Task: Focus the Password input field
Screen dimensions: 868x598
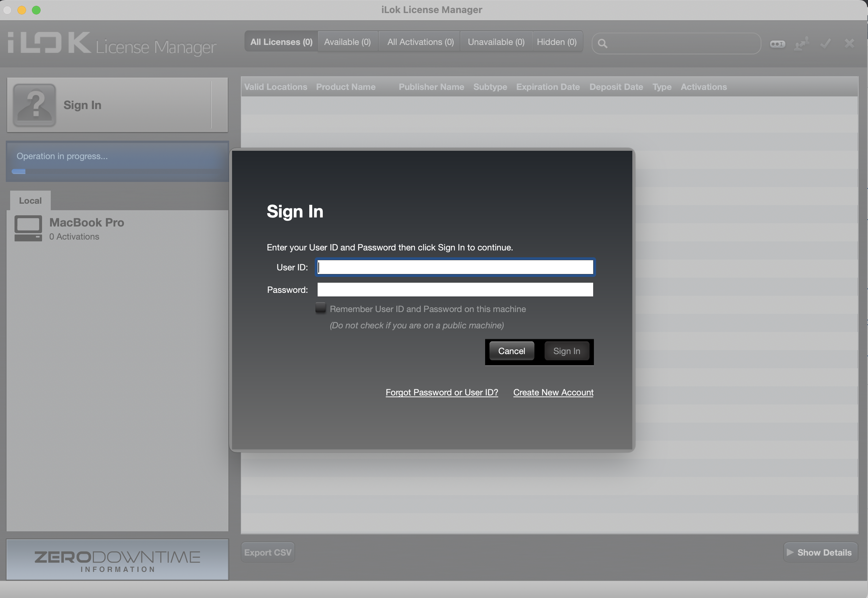Action: click(x=455, y=290)
